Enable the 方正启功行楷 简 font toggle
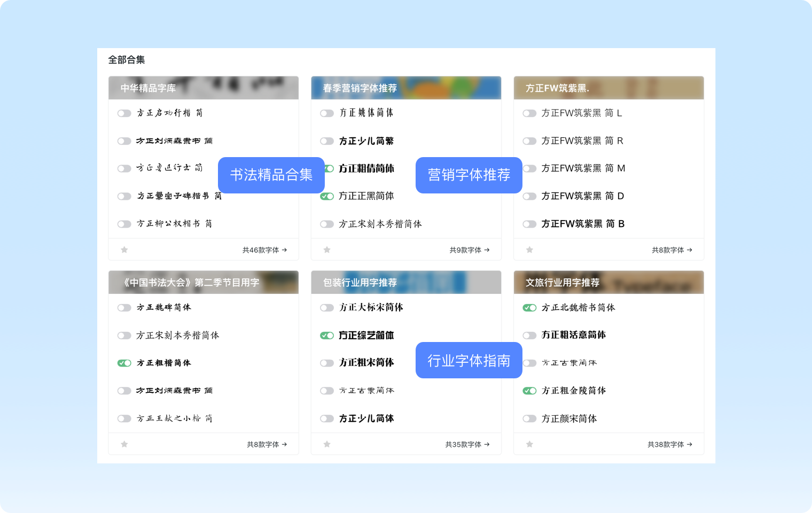 click(124, 113)
